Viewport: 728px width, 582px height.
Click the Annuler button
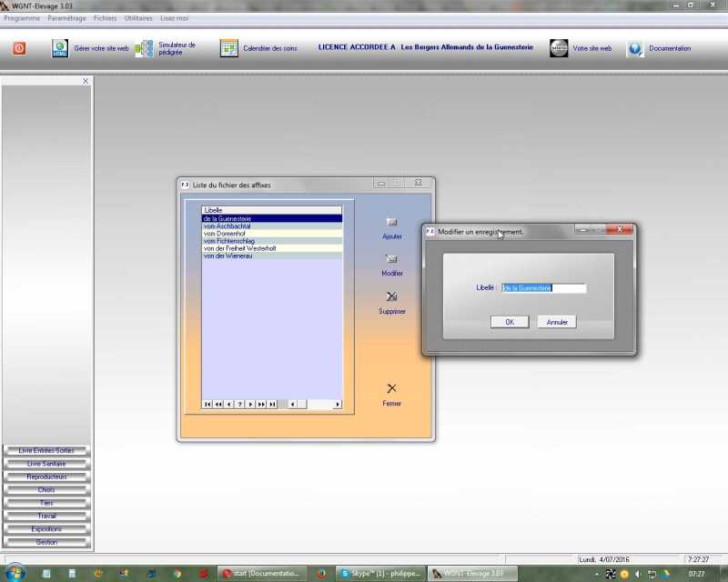click(x=557, y=322)
